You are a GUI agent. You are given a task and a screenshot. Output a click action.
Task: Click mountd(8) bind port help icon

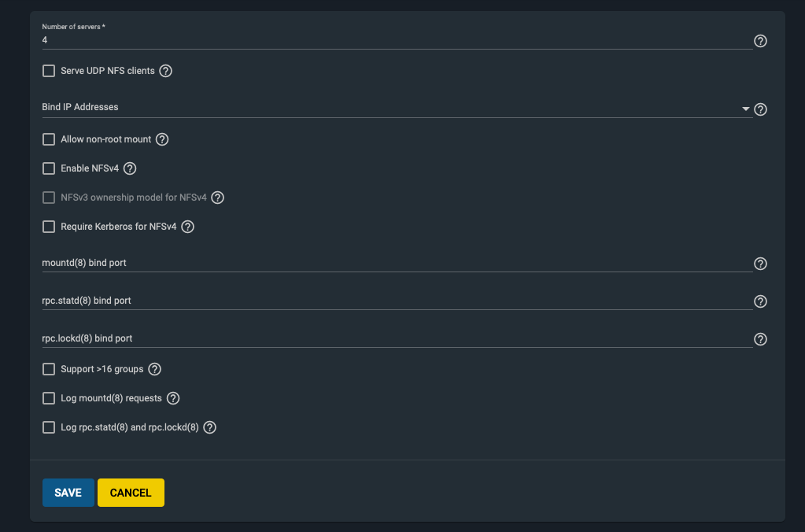point(760,264)
